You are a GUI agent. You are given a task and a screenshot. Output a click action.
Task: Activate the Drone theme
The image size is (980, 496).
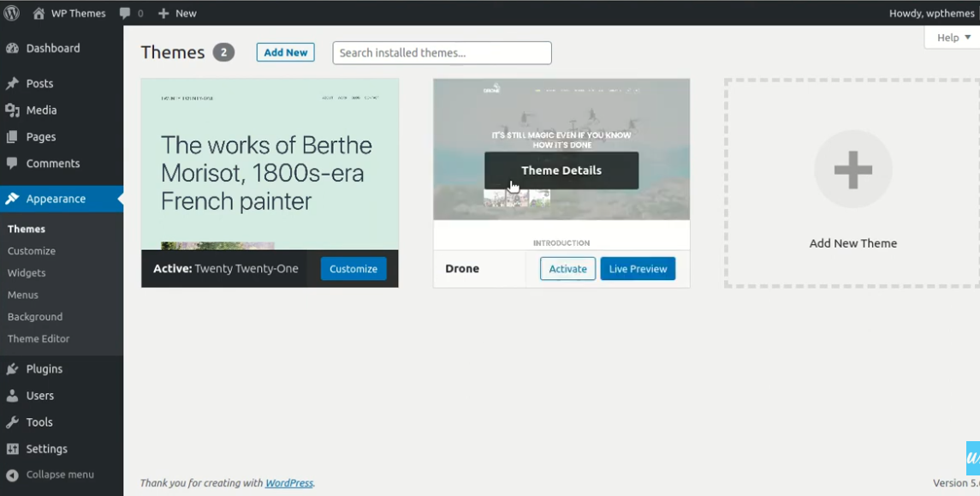[567, 269]
